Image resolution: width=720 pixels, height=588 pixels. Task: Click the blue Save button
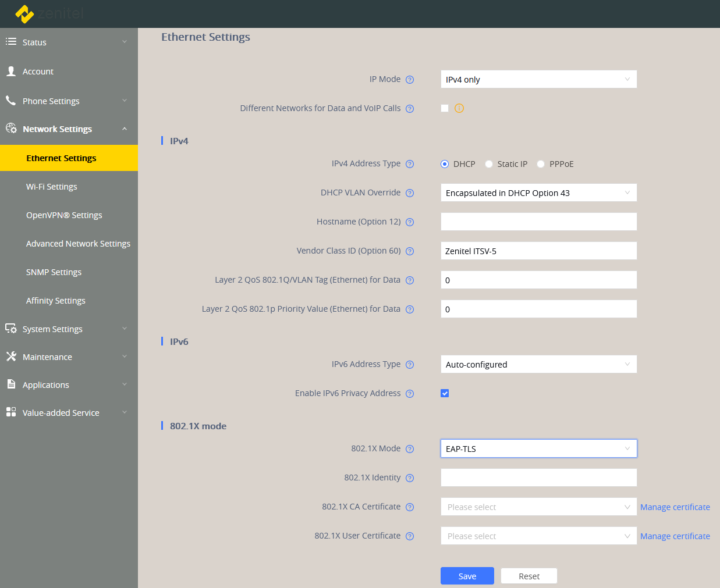467,576
